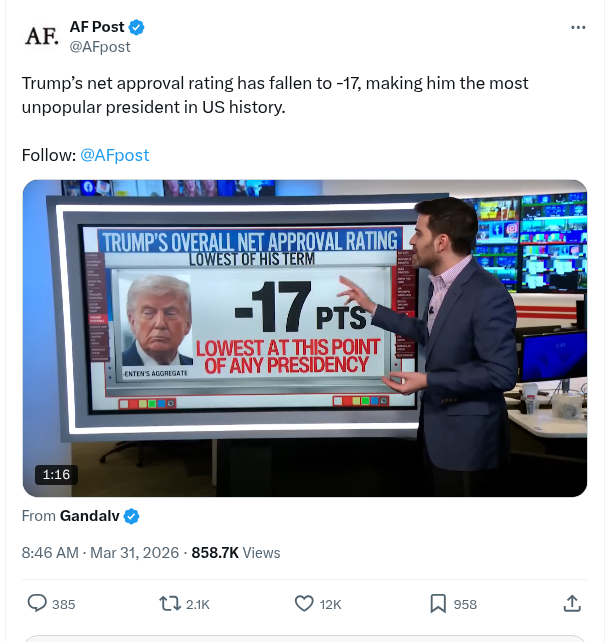Image resolution: width=608 pixels, height=642 pixels.
Task: Play the Trump approval rating video
Action: (304, 338)
